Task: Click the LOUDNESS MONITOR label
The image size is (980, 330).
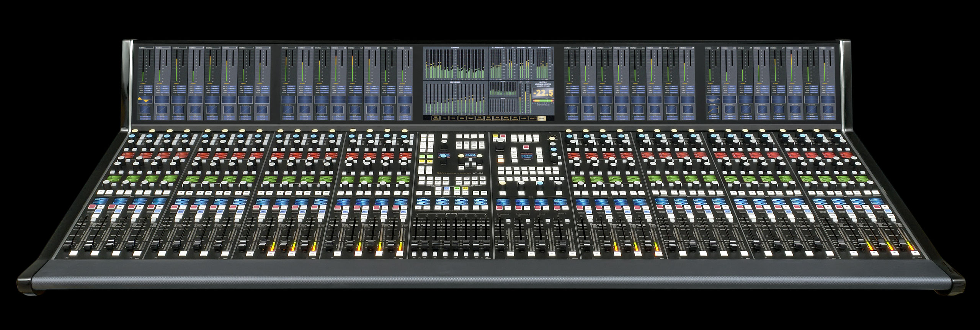Action: tap(543, 84)
